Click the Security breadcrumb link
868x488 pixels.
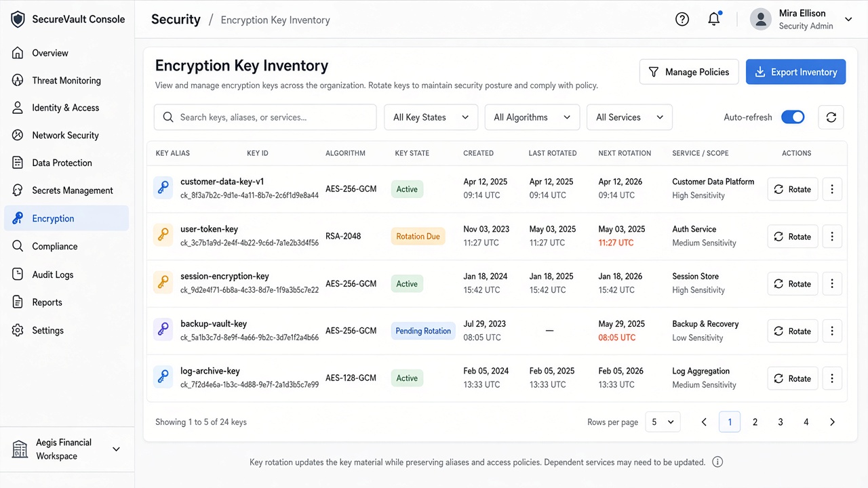(x=176, y=19)
